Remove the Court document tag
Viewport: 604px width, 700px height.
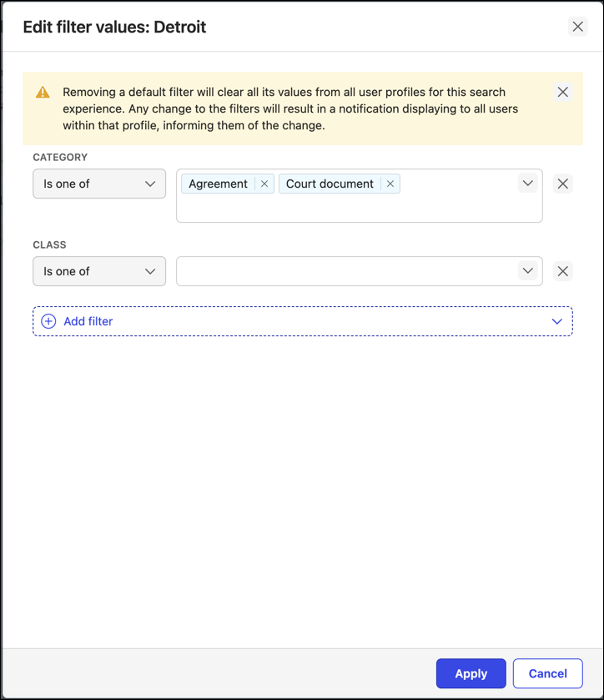(390, 184)
